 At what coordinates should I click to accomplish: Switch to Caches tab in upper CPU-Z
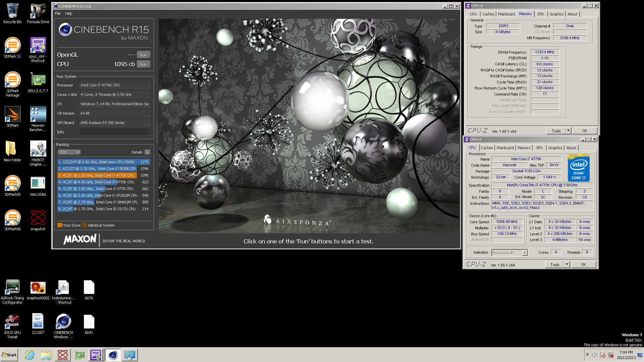[488, 14]
